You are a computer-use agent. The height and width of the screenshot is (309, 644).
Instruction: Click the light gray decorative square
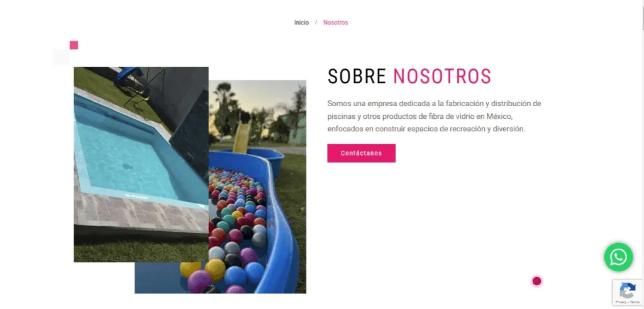pyautogui.click(x=61, y=57)
